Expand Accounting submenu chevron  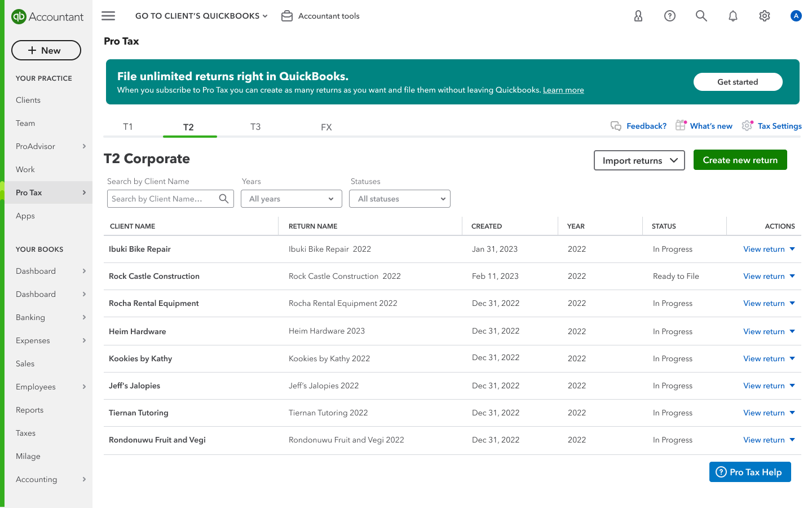pyautogui.click(x=84, y=479)
